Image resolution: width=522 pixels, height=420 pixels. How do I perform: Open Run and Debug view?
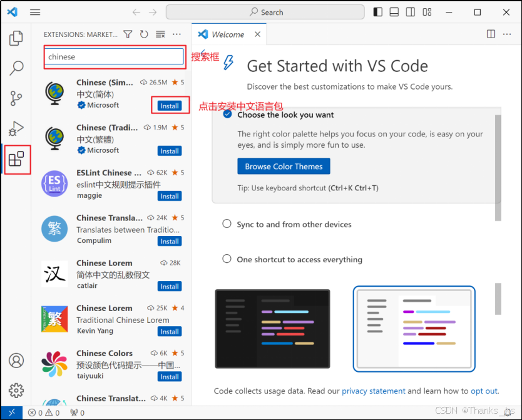pos(16,128)
